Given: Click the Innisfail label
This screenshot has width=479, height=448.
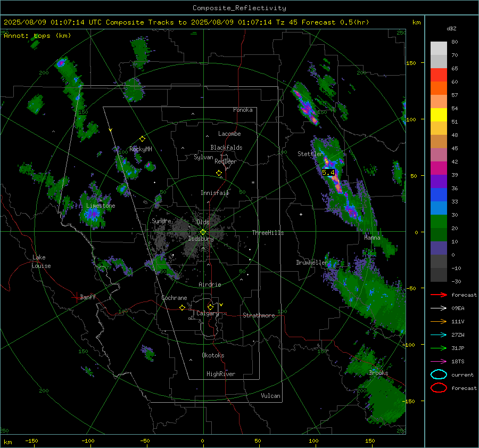Looking at the screenshot, I should point(215,193).
